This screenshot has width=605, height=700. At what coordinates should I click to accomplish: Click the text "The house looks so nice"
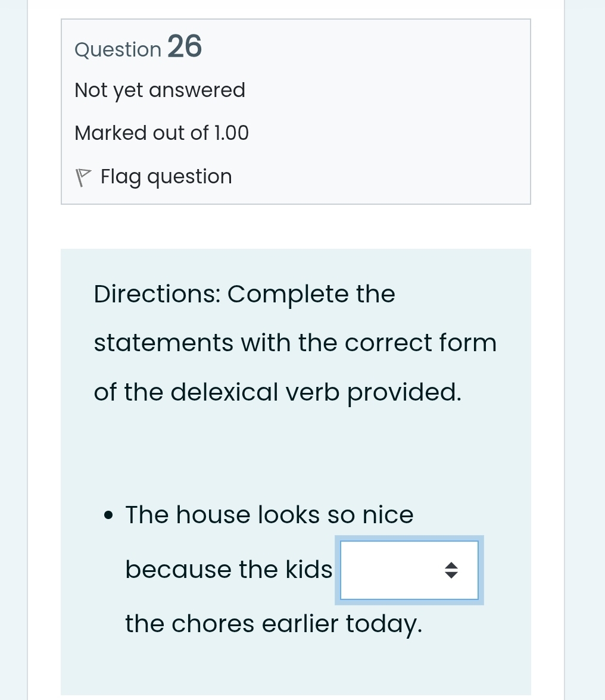(x=269, y=515)
